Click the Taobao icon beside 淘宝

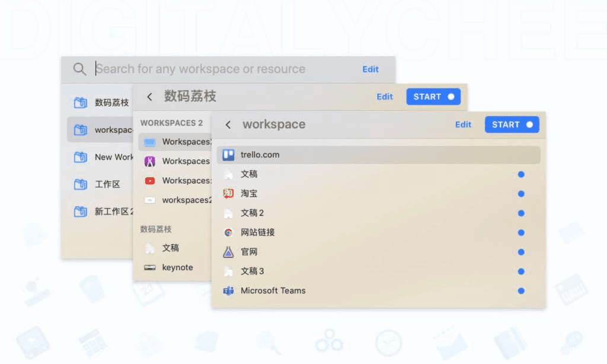(x=228, y=193)
